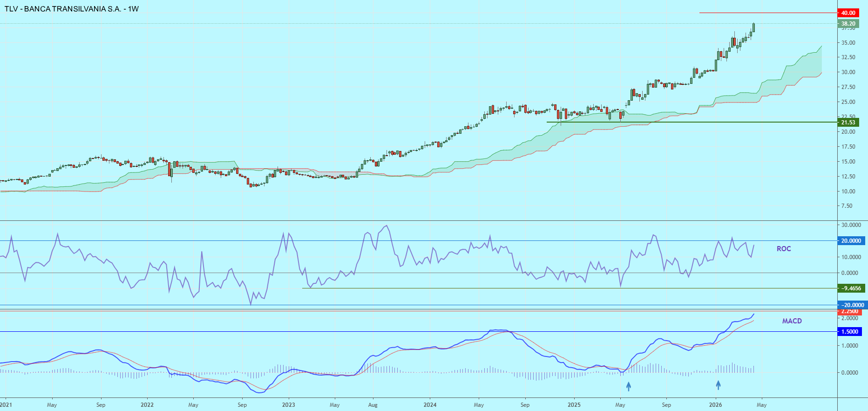This screenshot has width=868, height=411.
Task: Click the blue 1.5000 MACD level label
Action: (x=849, y=332)
